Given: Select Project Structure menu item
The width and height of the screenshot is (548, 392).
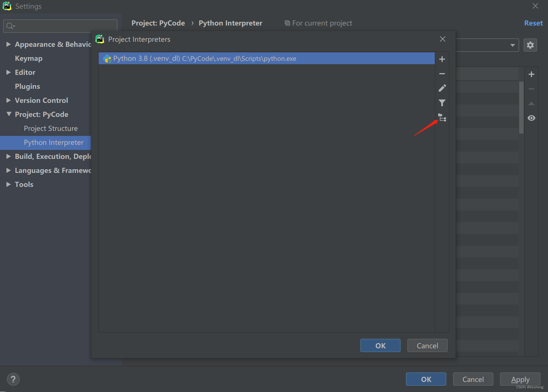Looking at the screenshot, I should [51, 128].
